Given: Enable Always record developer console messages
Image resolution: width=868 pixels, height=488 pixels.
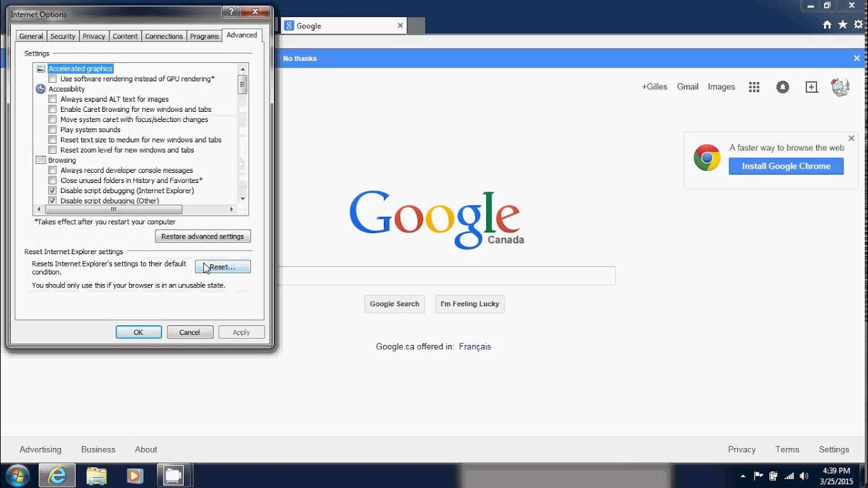Looking at the screenshot, I should point(52,170).
